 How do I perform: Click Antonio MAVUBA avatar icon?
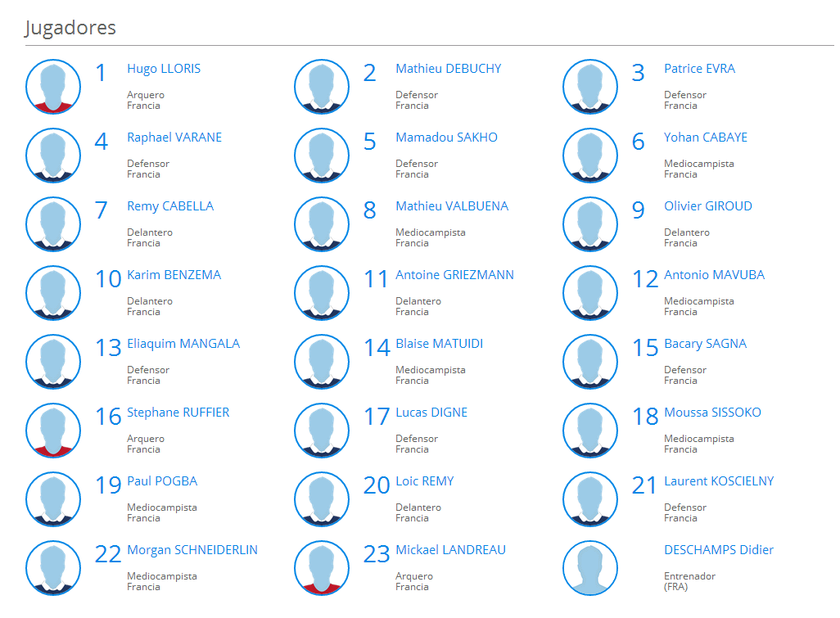click(x=590, y=293)
